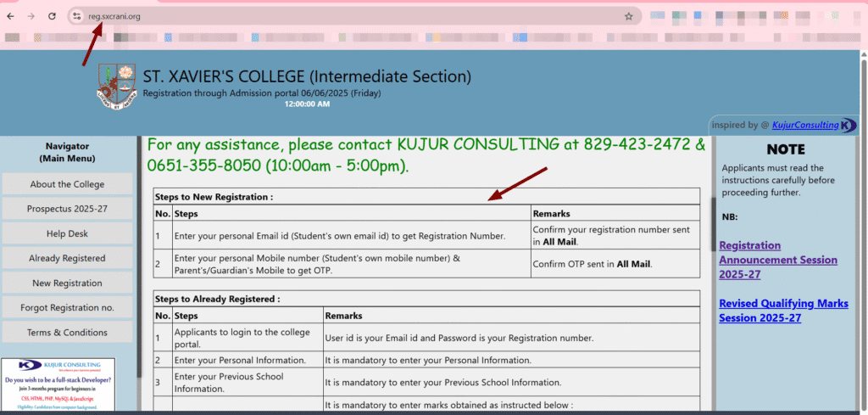Click the Kujur Consulting full-stack developer ad
This screenshot has height=415, width=868.
point(58,384)
